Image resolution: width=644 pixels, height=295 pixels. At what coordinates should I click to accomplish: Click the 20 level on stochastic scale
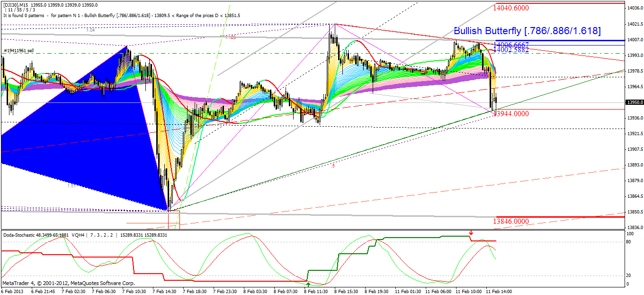[x=629, y=275]
